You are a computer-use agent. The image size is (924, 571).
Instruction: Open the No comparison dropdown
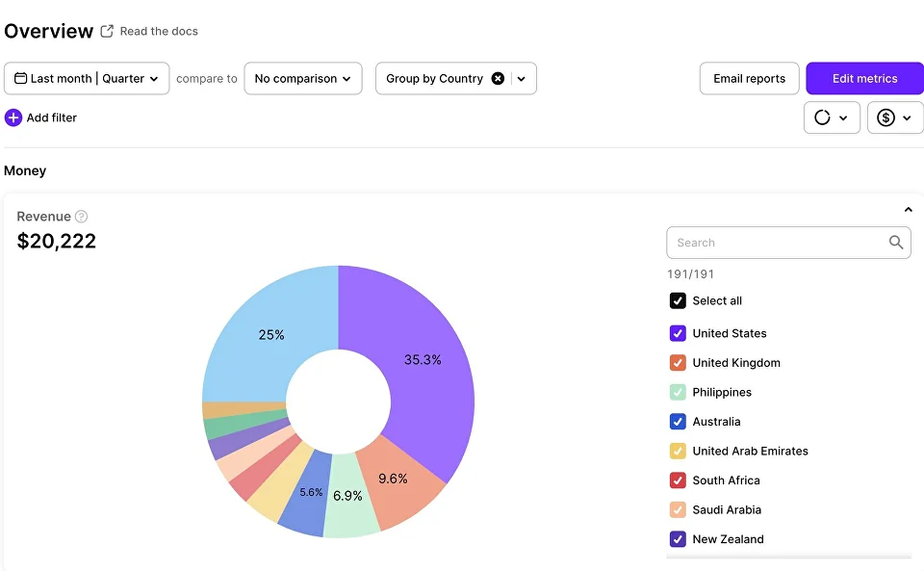pyautogui.click(x=303, y=78)
